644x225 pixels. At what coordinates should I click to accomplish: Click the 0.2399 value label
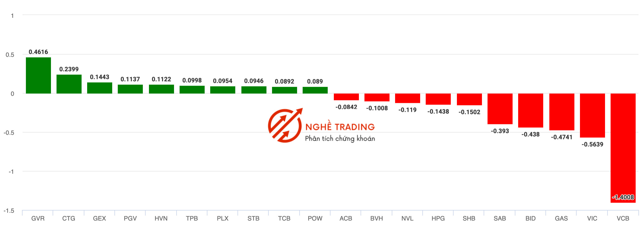[69, 69]
